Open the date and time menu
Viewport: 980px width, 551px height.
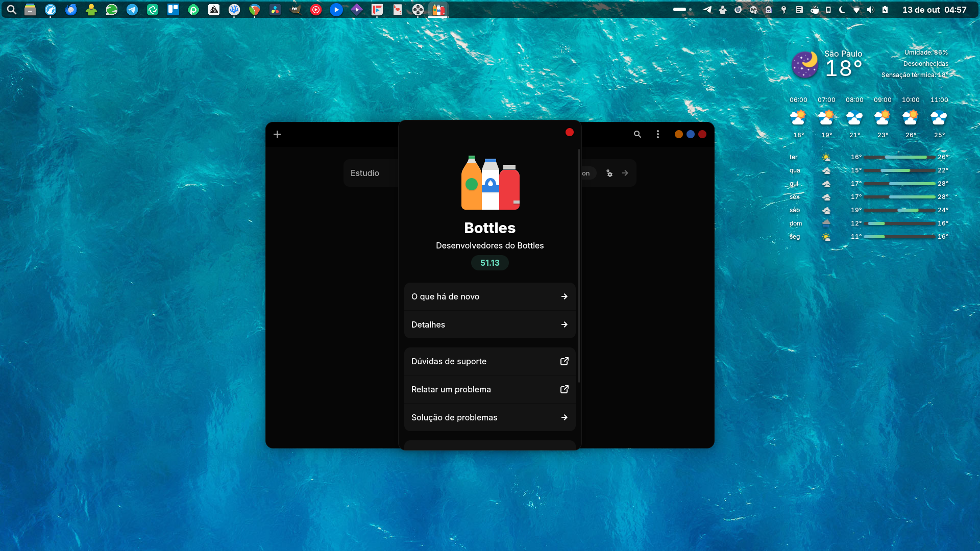click(934, 10)
